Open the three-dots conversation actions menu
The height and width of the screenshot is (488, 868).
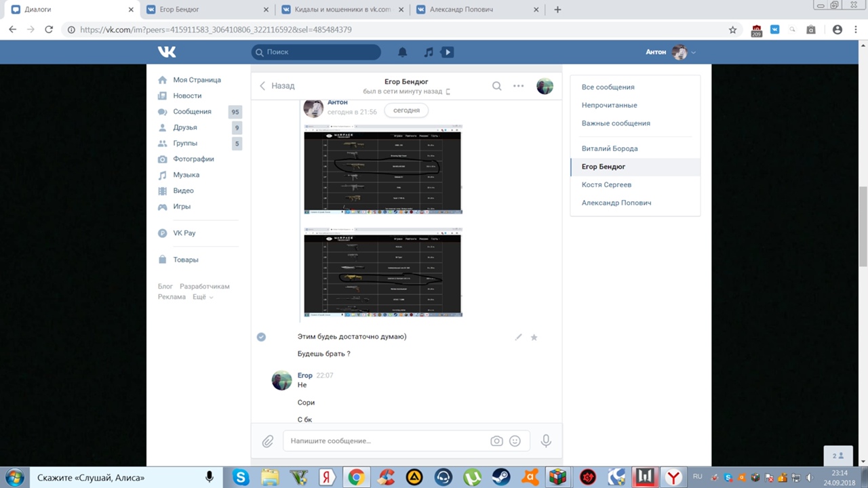coord(518,86)
